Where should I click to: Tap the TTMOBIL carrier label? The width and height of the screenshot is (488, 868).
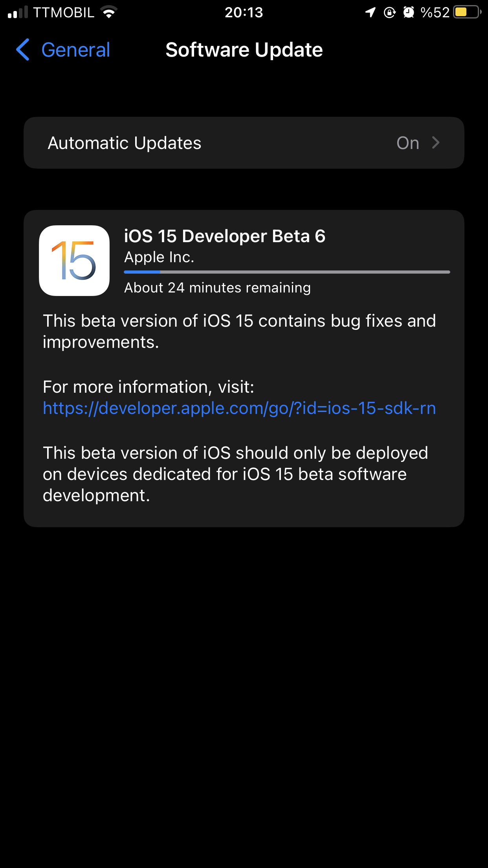tap(64, 13)
